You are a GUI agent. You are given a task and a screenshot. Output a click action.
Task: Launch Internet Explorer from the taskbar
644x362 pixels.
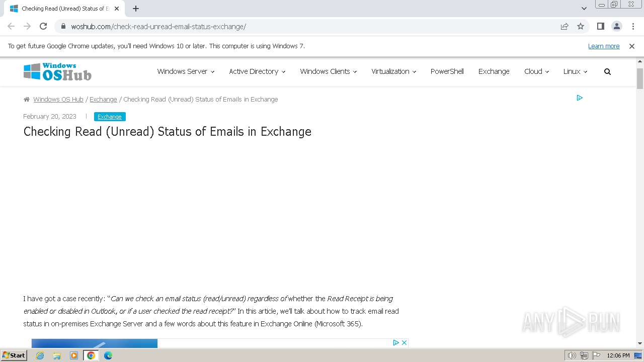(40, 355)
